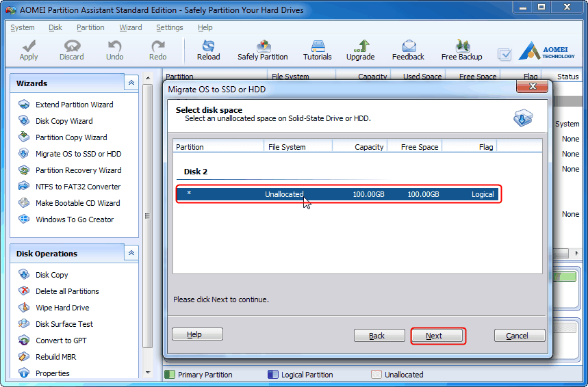The width and height of the screenshot is (588, 387).
Task: Click the NTFS to FAT32 Converter icon
Action: point(24,186)
